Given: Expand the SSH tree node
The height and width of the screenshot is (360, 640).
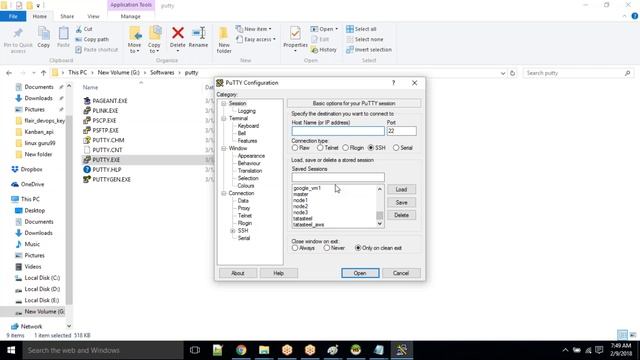Looking at the screenshot, I should tap(233, 231).
